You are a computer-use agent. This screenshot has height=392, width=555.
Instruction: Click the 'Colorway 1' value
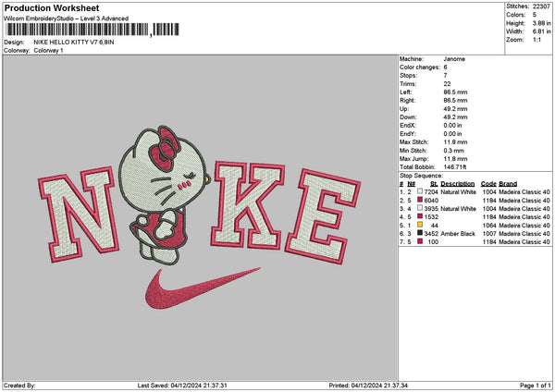[48, 51]
